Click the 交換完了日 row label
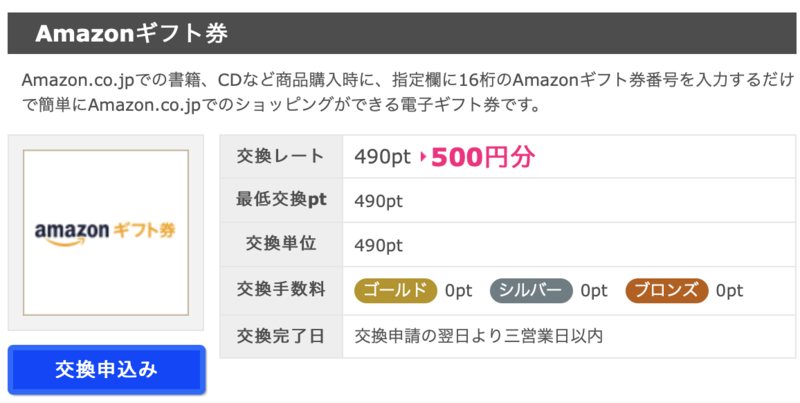Screen dimensions: 800x403 click(x=281, y=336)
